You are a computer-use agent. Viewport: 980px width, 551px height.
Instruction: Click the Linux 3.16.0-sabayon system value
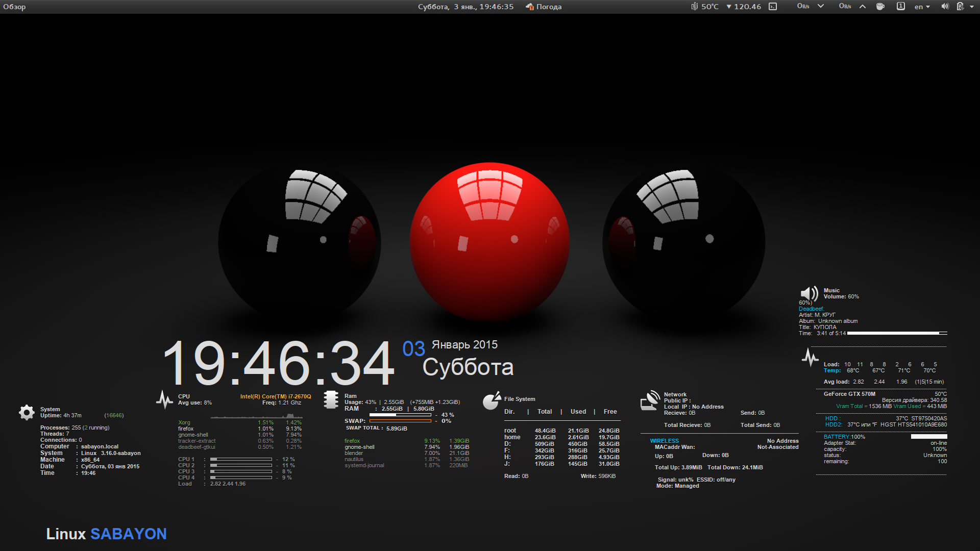click(x=111, y=453)
